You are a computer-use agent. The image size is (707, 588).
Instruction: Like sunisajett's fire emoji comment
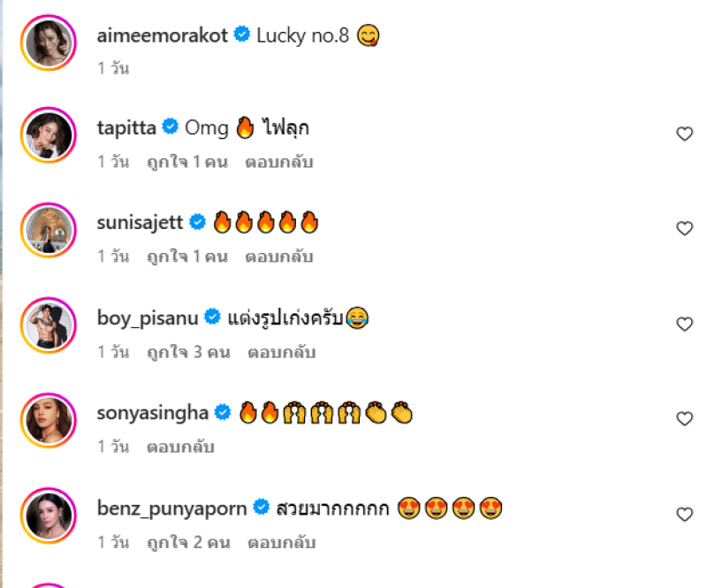click(x=684, y=229)
